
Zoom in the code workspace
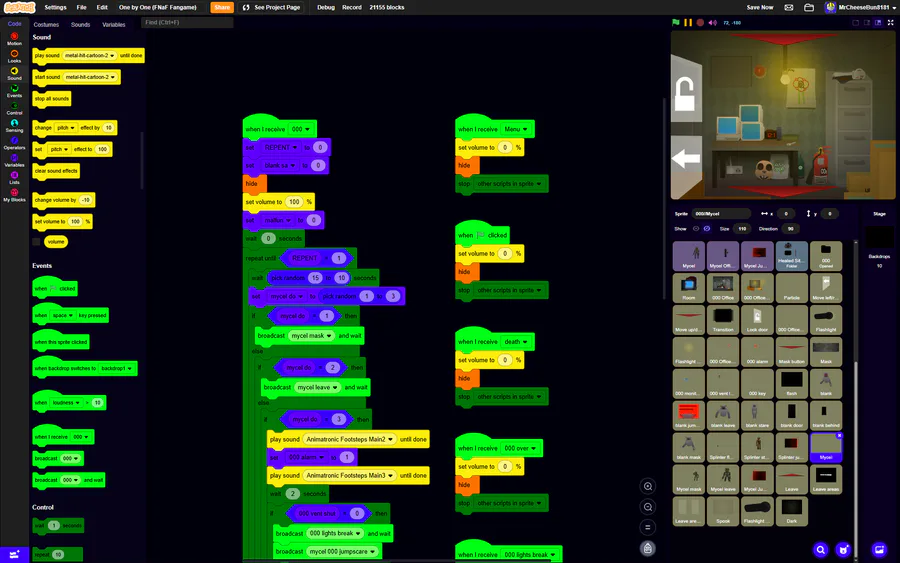647,486
